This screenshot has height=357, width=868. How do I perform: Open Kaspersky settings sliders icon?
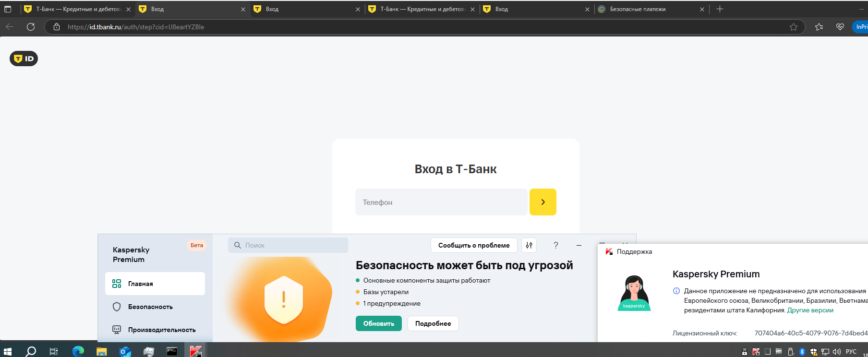coord(529,245)
